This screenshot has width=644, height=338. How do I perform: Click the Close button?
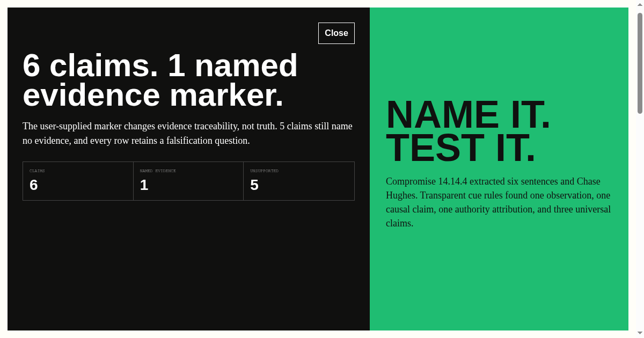[336, 33]
